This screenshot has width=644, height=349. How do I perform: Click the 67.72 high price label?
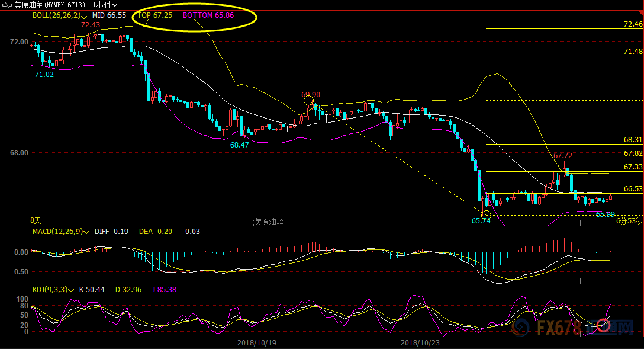coord(563,155)
